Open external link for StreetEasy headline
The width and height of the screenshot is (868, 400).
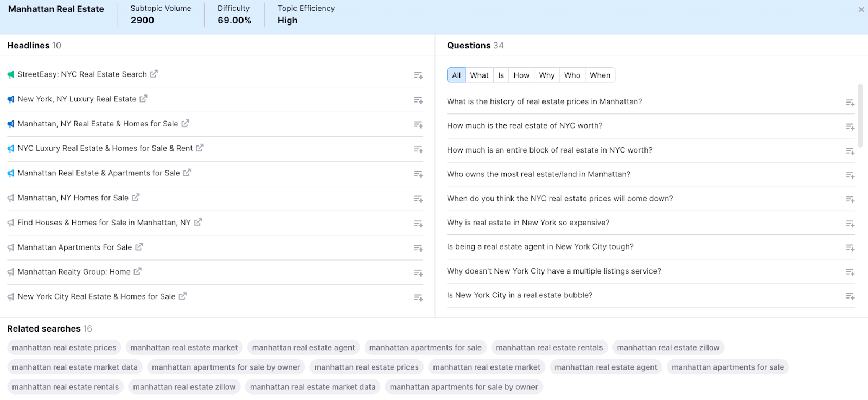click(x=154, y=74)
